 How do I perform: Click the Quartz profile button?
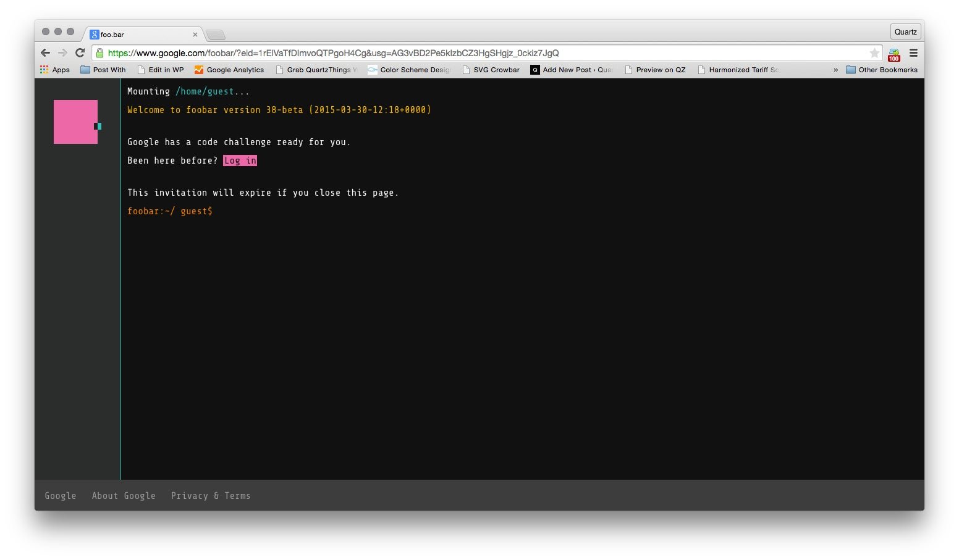906,31
